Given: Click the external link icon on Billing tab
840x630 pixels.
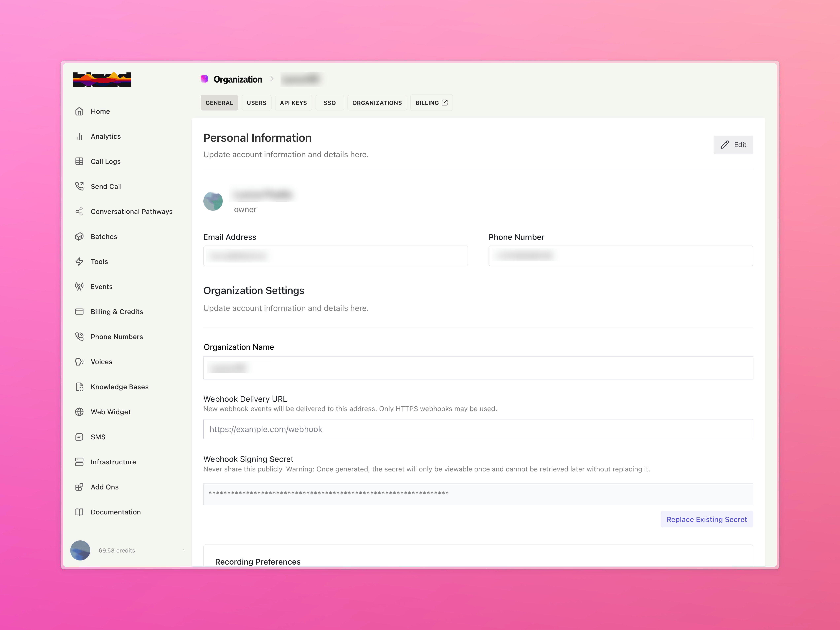Looking at the screenshot, I should [x=445, y=103].
